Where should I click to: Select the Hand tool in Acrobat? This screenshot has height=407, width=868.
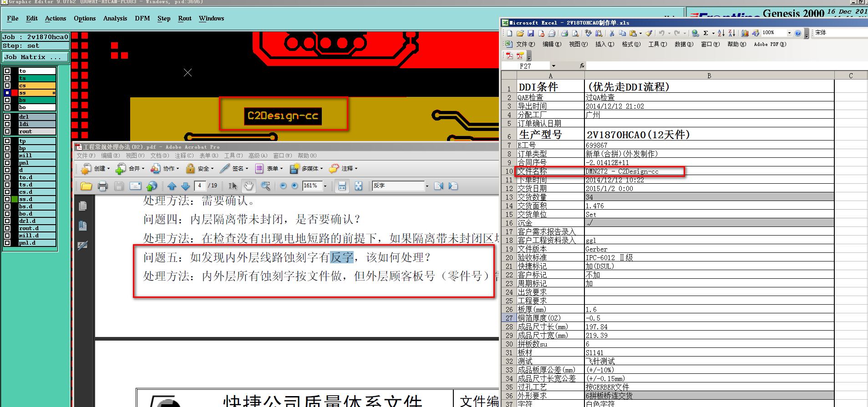tap(249, 186)
